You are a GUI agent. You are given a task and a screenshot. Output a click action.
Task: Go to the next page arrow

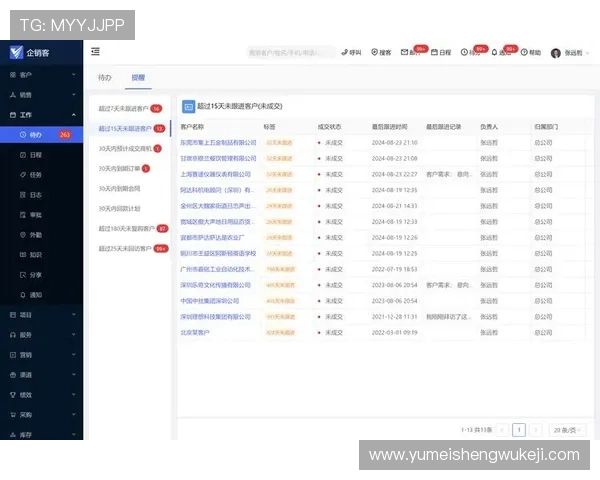pyautogui.click(x=536, y=430)
